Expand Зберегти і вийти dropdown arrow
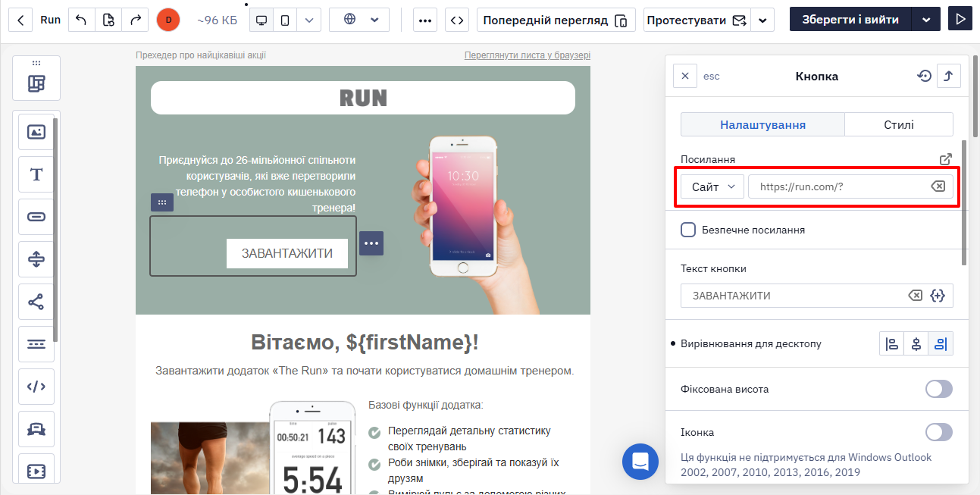 [x=926, y=20]
